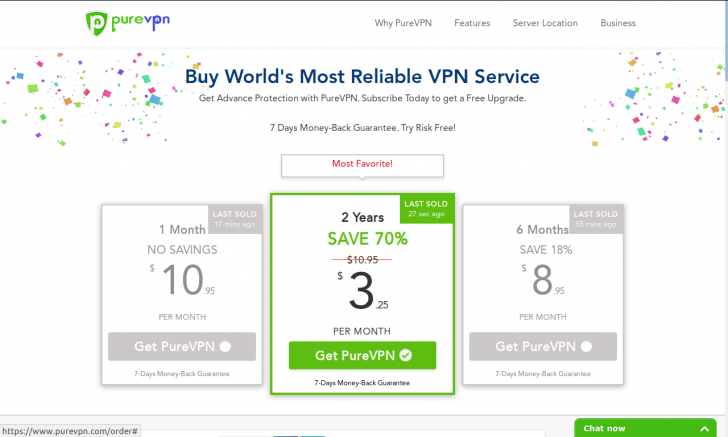The image size is (728, 437).
Task: Click the 2 Years plan title
Action: pyautogui.click(x=363, y=217)
